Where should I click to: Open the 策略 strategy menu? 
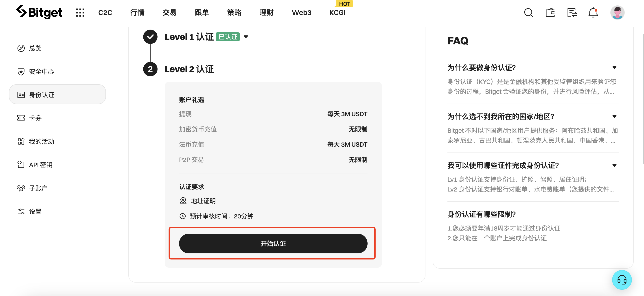click(x=234, y=13)
